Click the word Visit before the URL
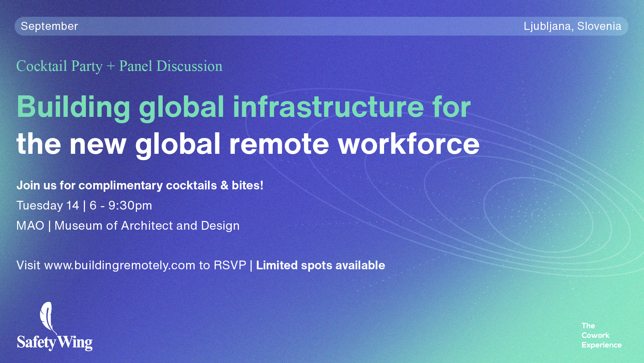This screenshot has height=363, width=644. (x=29, y=265)
